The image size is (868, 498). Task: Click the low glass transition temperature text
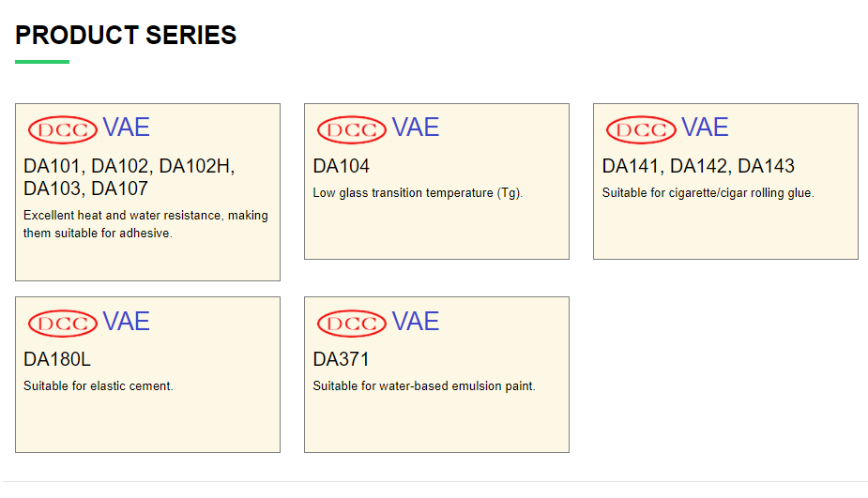click(x=418, y=193)
